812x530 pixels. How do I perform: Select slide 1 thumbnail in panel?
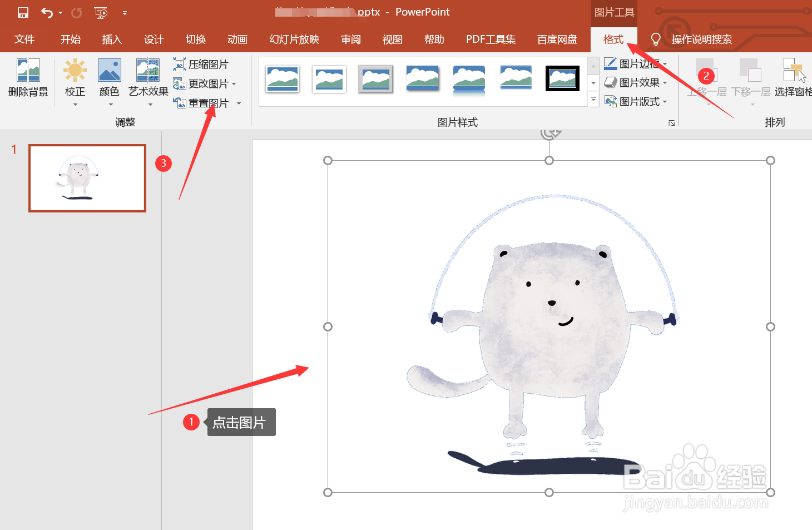pos(87,178)
